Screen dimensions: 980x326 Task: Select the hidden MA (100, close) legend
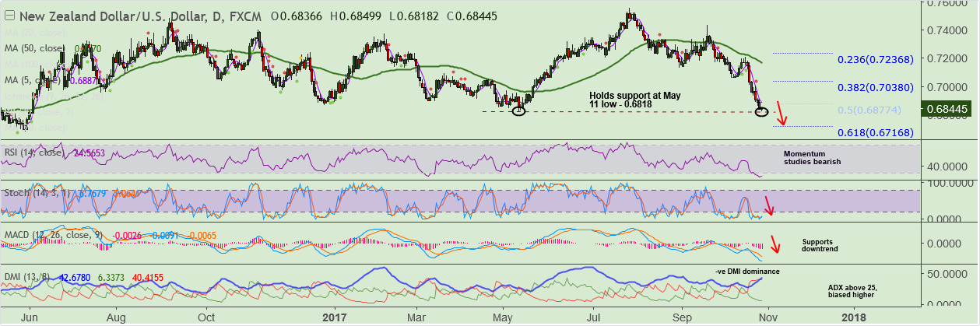pos(37,64)
